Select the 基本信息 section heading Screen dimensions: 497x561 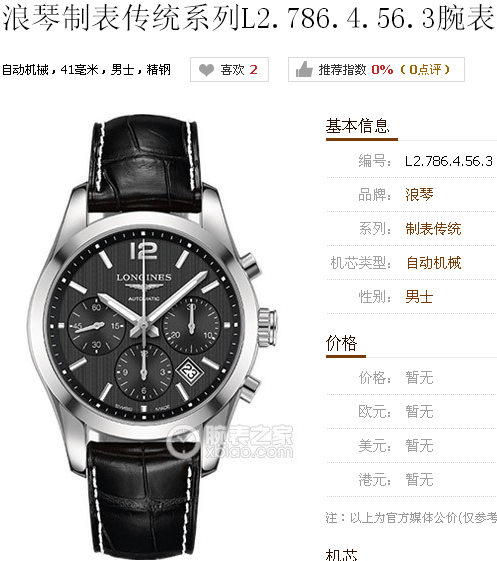(x=357, y=126)
